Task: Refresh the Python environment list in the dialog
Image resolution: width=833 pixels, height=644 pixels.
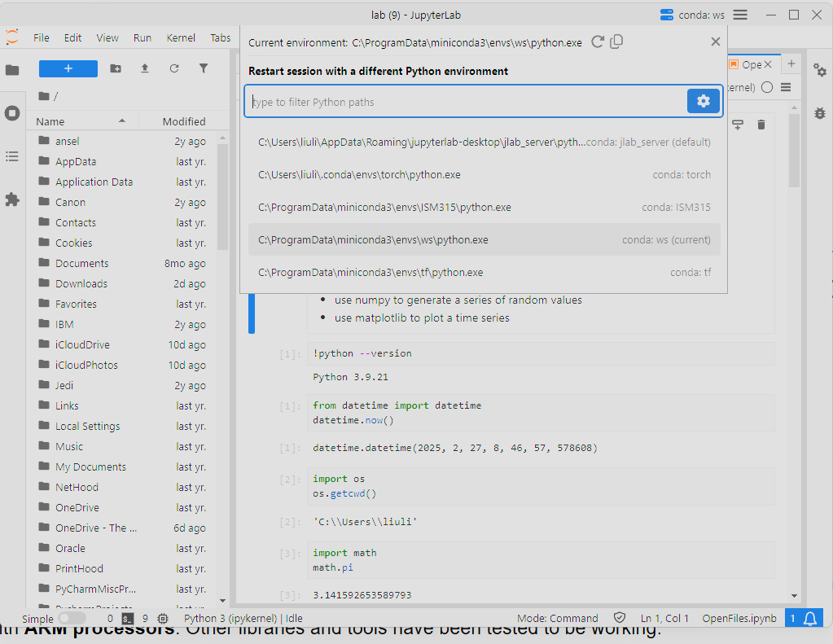Action: tap(598, 42)
